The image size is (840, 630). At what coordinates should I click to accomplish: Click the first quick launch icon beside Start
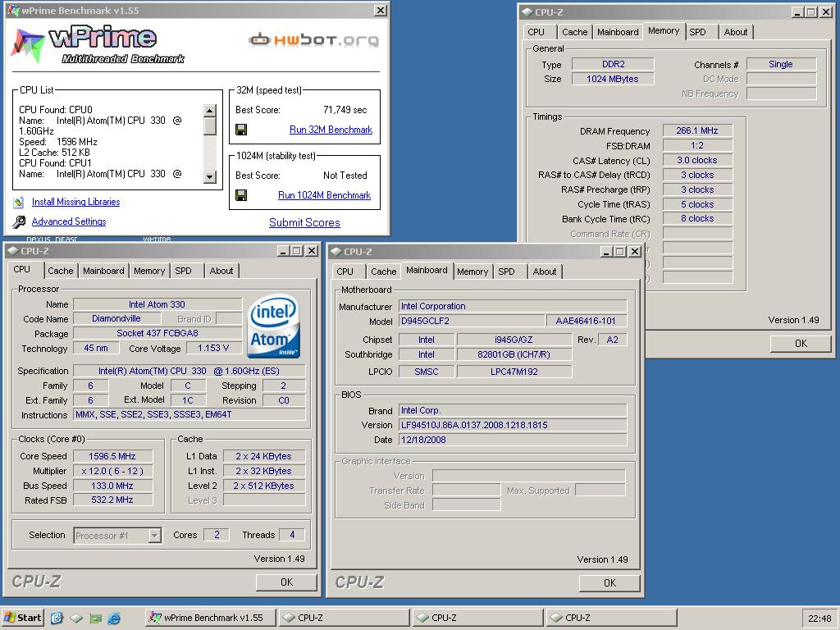click(57, 619)
